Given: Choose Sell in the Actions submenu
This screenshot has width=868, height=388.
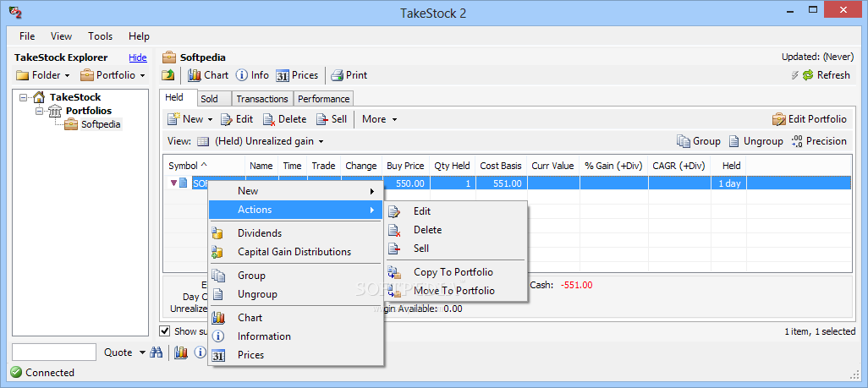Looking at the screenshot, I should [456, 249].
